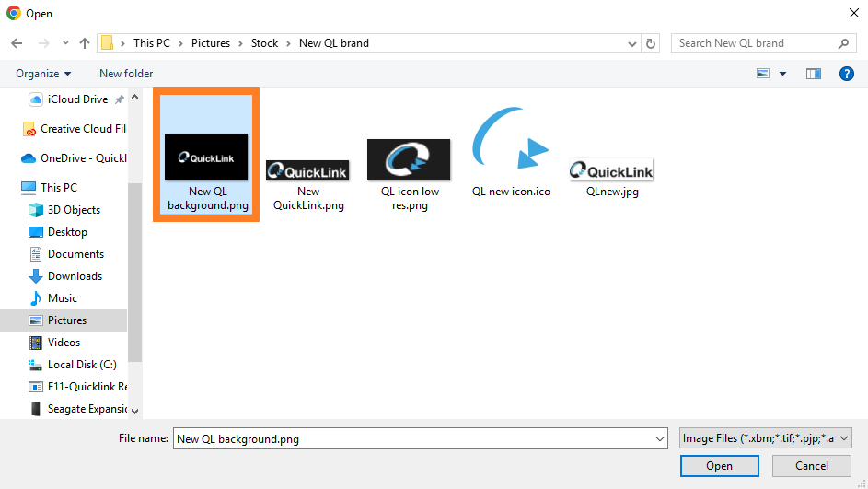Screen dimensions: 868x489
Task: Select QL new icon.ico file
Action: [x=511, y=153]
